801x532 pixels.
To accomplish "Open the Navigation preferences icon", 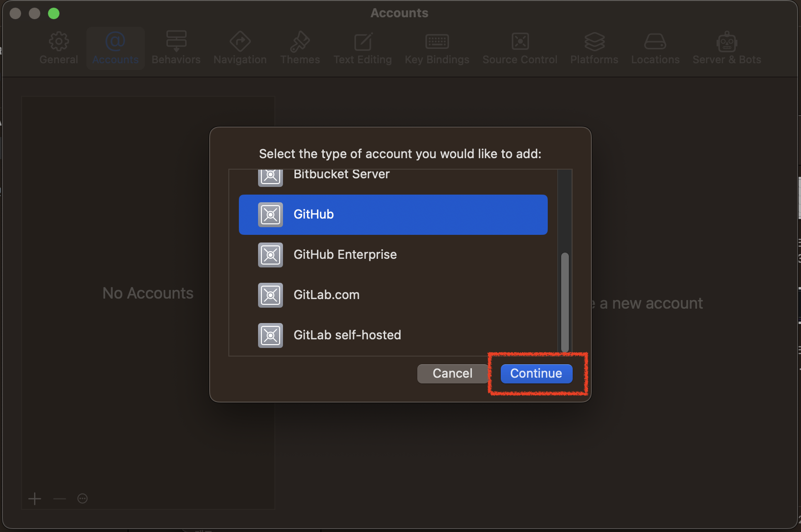I will click(x=240, y=42).
